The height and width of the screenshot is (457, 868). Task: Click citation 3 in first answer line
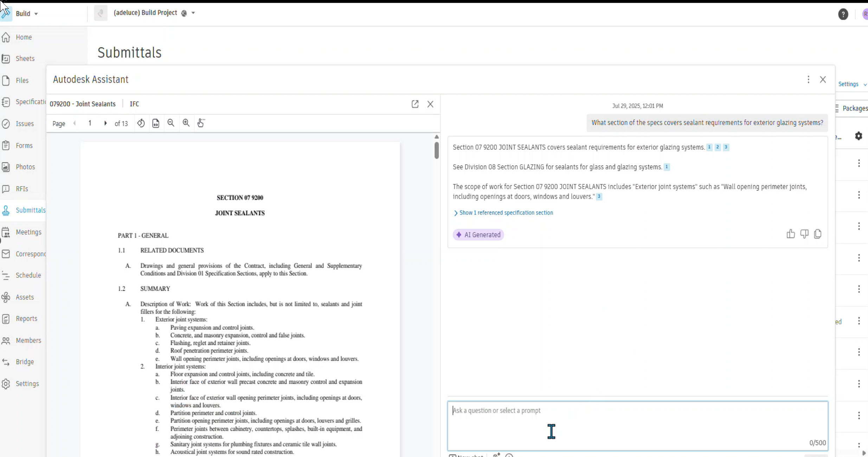pos(726,147)
